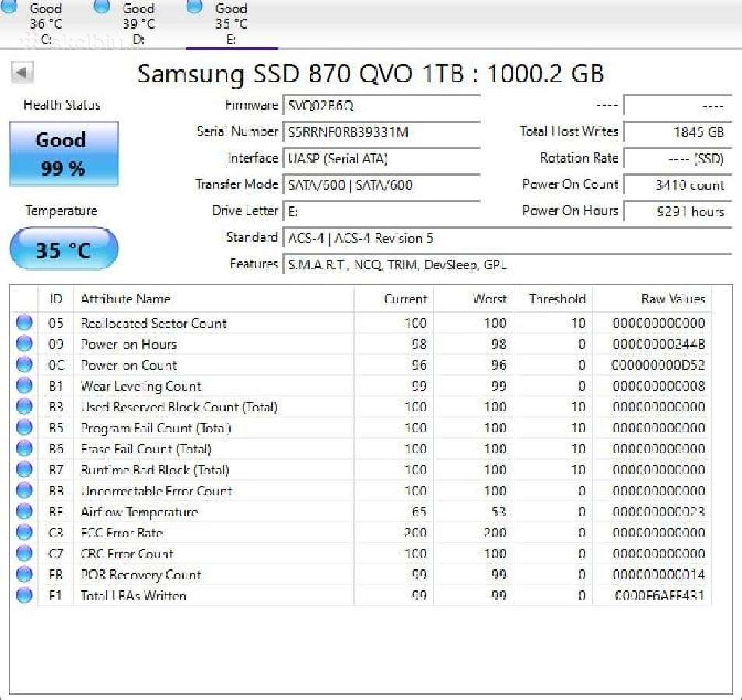Click Power On Count value 3410 count
Screen dimensions: 742x700
tap(677, 185)
